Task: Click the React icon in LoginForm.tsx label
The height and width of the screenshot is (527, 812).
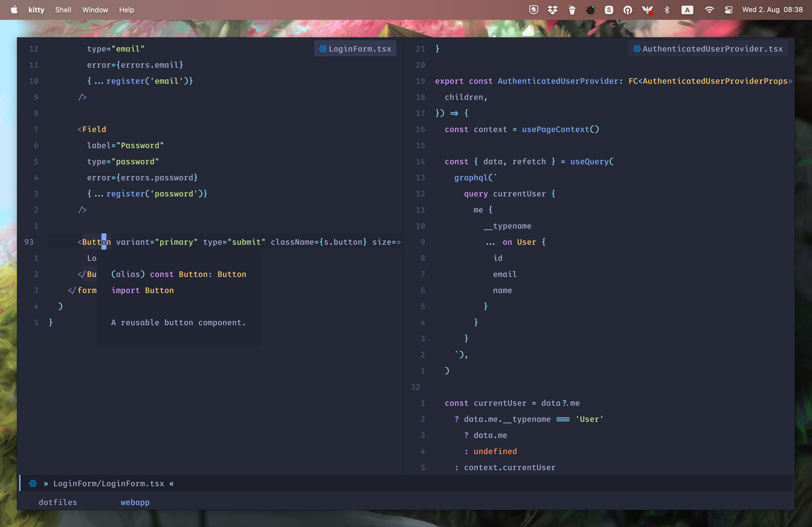Action: [322, 49]
